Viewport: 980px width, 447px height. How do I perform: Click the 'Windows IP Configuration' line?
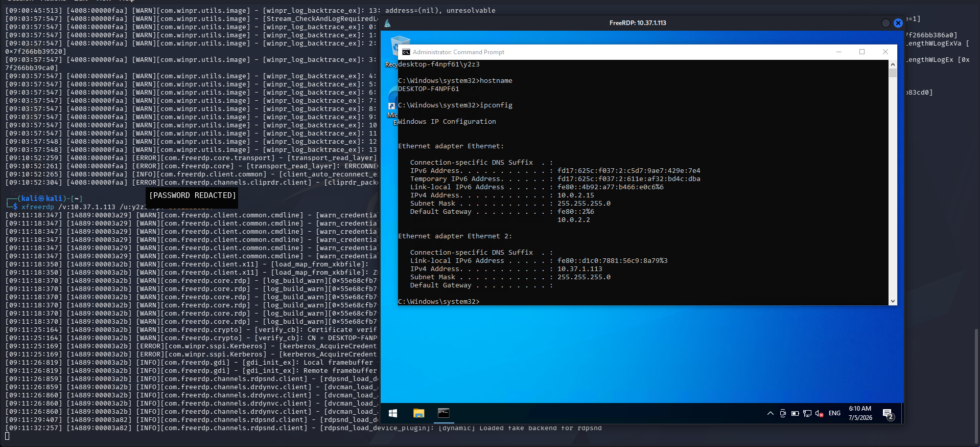[x=447, y=122]
